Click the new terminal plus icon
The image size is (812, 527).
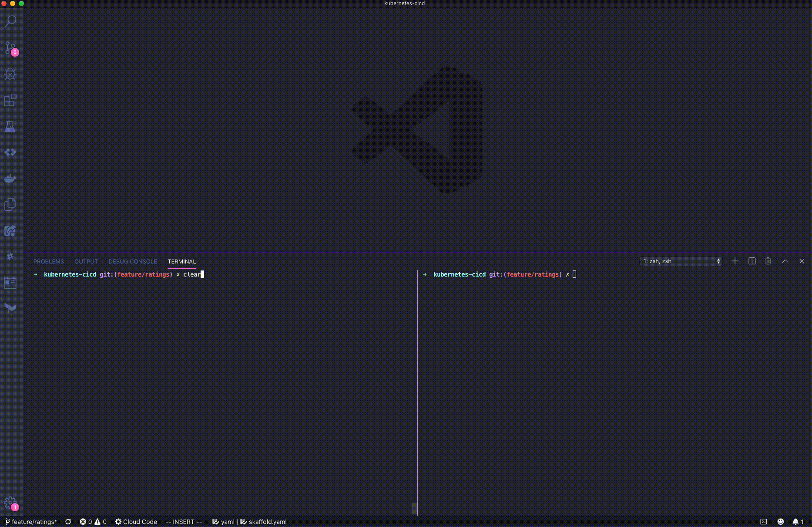pyautogui.click(x=735, y=261)
